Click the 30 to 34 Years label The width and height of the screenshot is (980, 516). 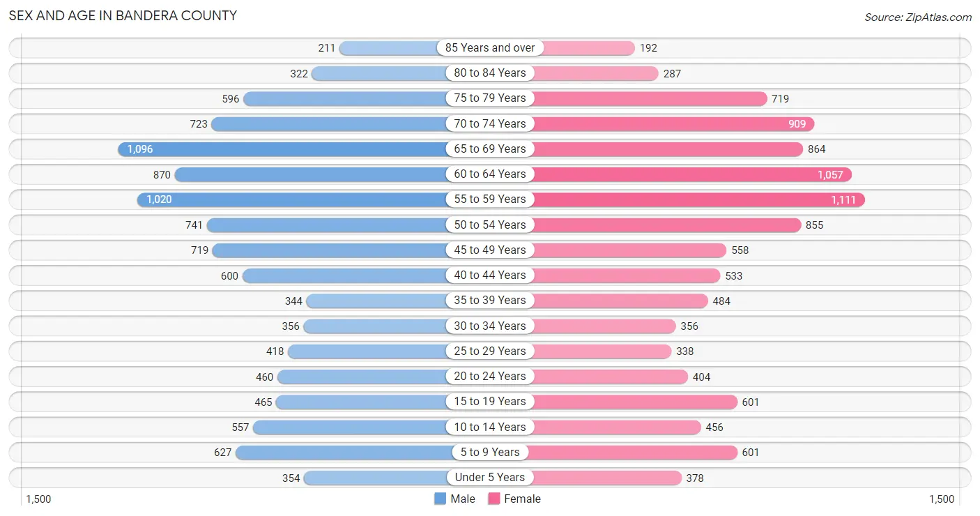tap(490, 326)
